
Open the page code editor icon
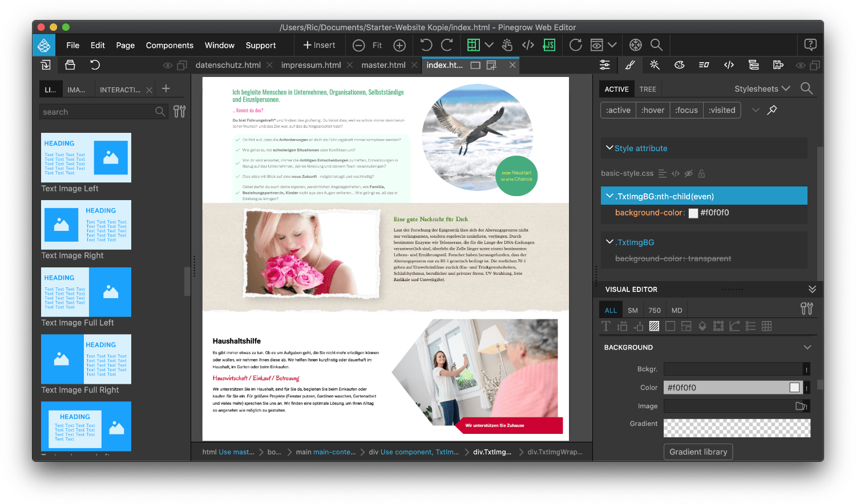tap(528, 45)
